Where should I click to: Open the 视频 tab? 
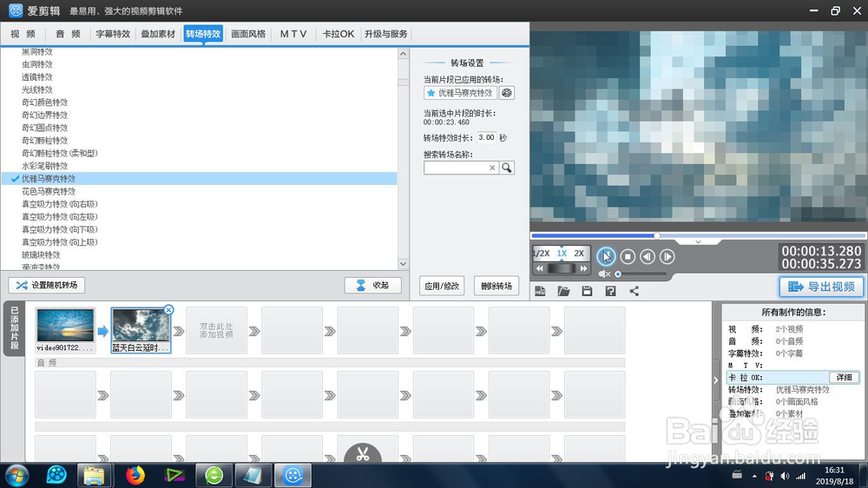click(x=23, y=34)
